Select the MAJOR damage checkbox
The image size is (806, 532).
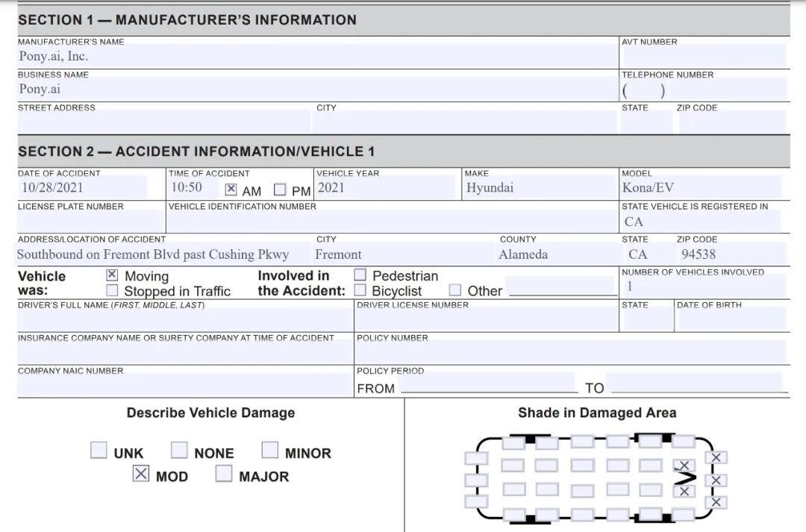[224, 473]
